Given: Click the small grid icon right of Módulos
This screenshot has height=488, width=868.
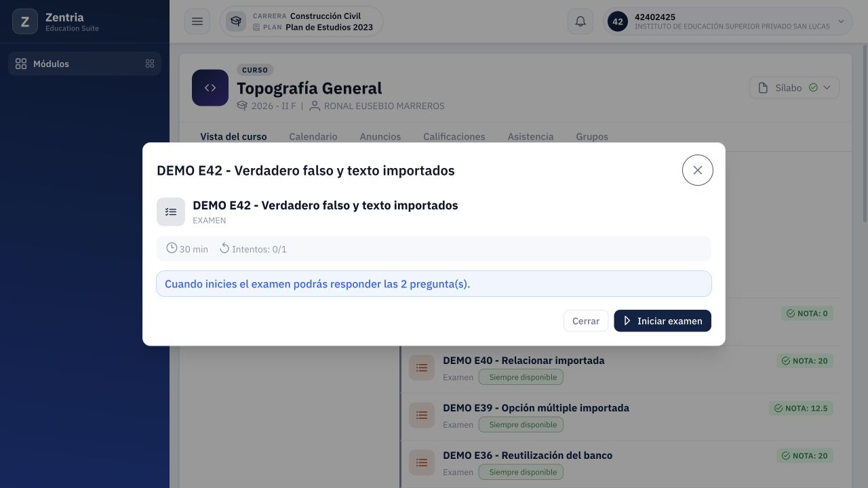Looking at the screenshot, I should (x=150, y=64).
